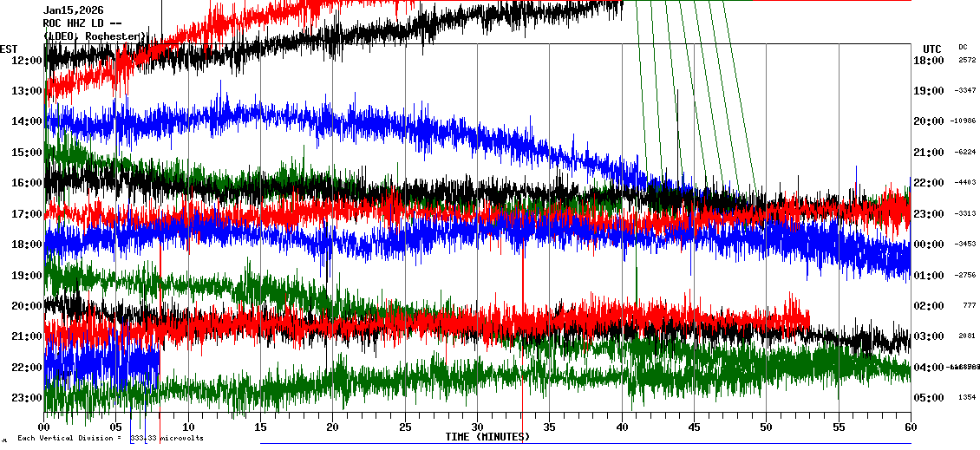Pick the 23:00 EST row label
Screen dimensions: 980x450
pyautogui.click(x=27, y=398)
